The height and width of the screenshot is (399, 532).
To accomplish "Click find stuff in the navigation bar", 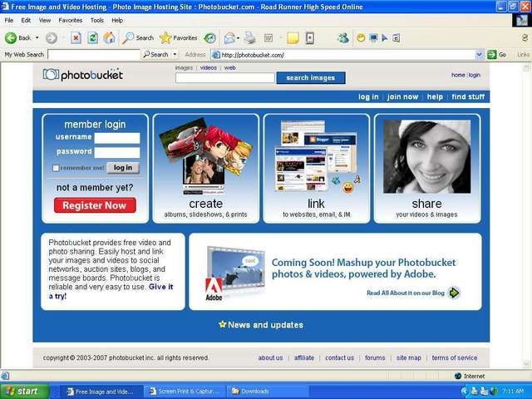I will coord(468,96).
